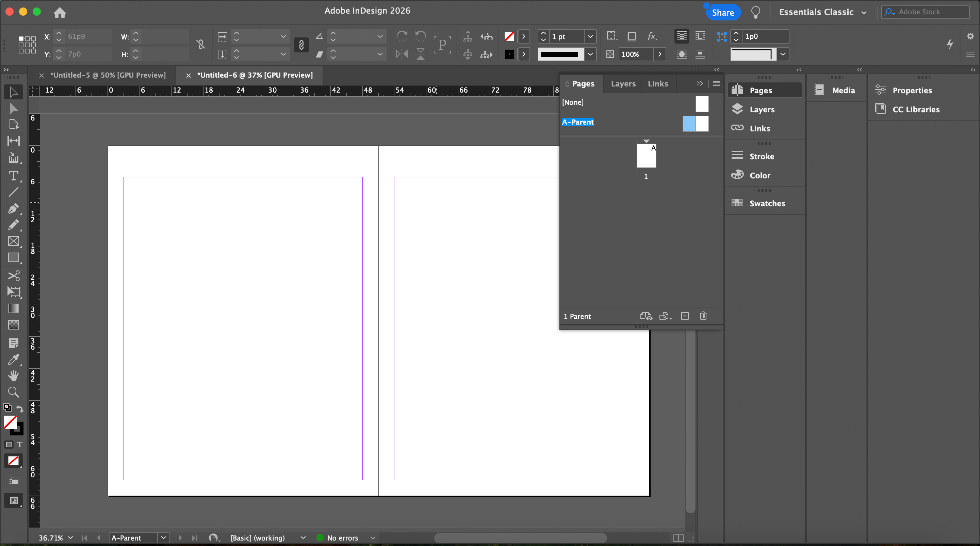Viewport: 980px width, 546px height.
Task: Select the Eyedropper tool
Action: point(13,359)
